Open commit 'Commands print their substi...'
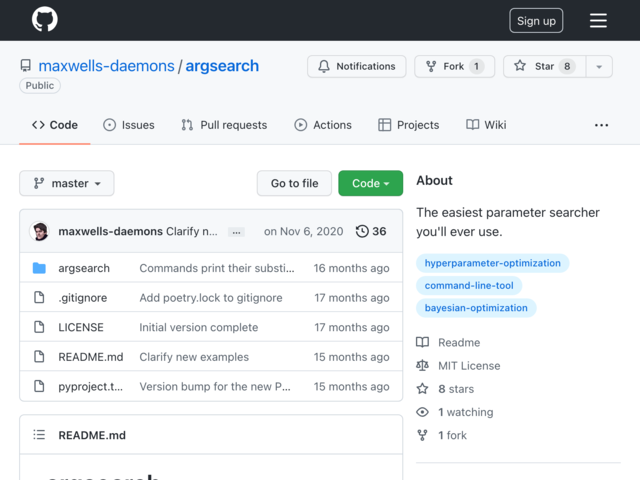The image size is (640, 480). pyautogui.click(x=217, y=268)
